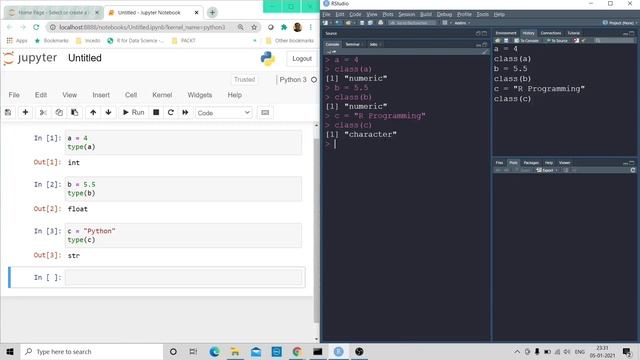Click the Windows search box
Viewport: 640px width, 360px height.
[x=92, y=351]
